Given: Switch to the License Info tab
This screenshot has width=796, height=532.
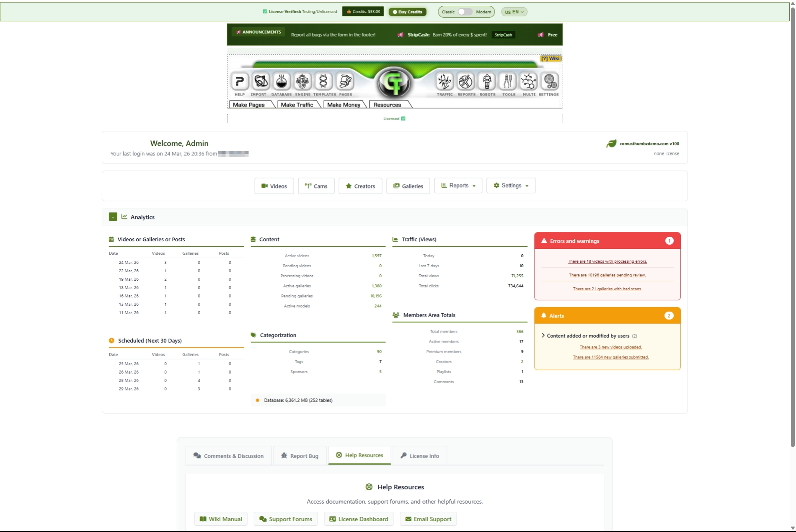Looking at the screenshot, I should (420, 456).
